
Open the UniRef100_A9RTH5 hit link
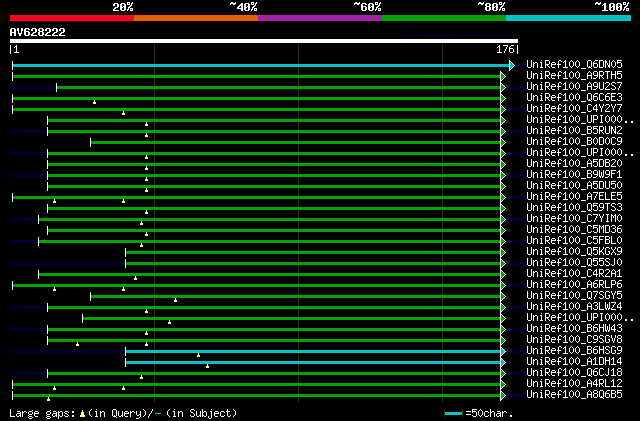click(x=573, y=76)
